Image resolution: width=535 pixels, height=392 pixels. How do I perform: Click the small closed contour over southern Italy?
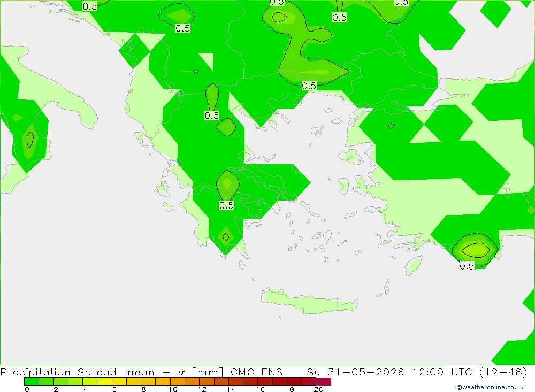pos(30,140)
